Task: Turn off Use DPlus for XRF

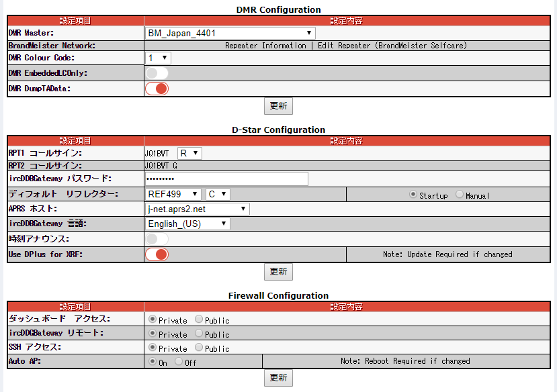Action: tap(157, 254)
